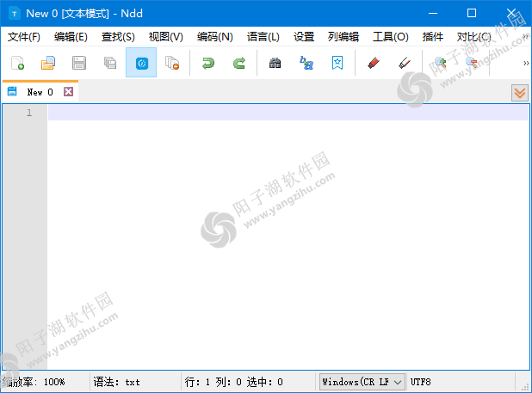The image size is (532, 393).
Task: Expand hidden toolbar items chevron
Action: point(526,63)
